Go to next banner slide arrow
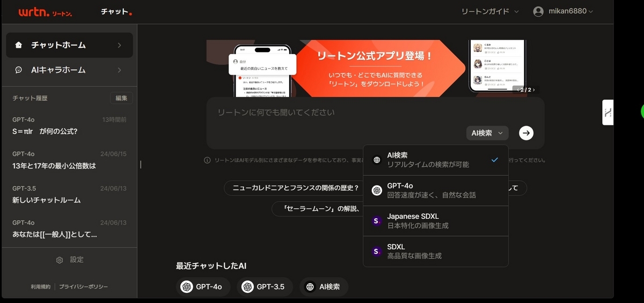Image resolution: width=644 pixels, height=303 pixels. point(533,90)
